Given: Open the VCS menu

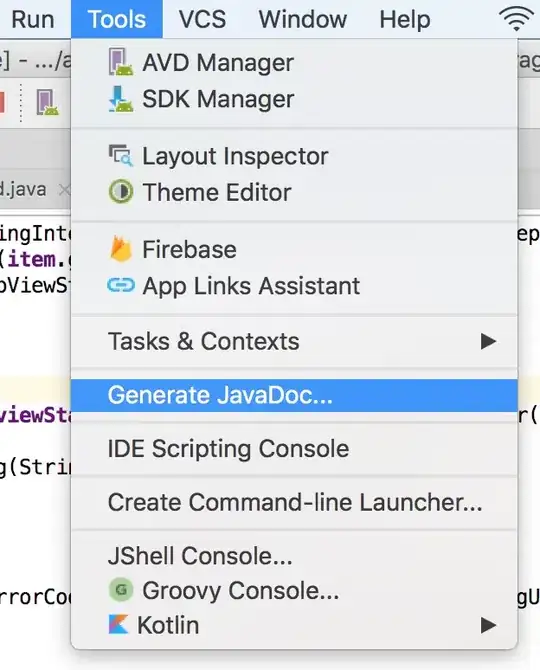Looking at the screenshot, I should pos(202,19).
